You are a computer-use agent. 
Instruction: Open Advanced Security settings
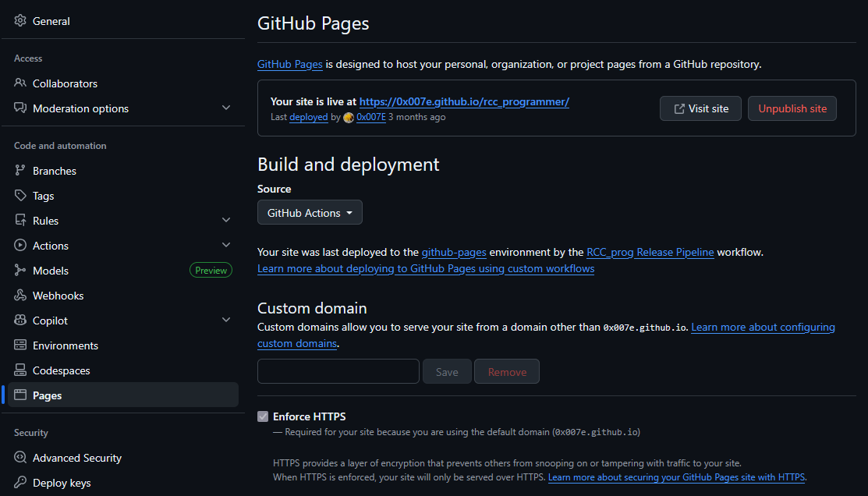[123, 458]
